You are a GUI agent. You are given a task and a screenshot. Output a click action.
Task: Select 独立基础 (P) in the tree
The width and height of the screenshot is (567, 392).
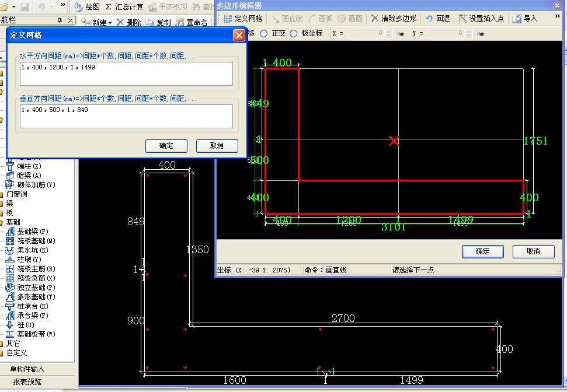(36, 288)
